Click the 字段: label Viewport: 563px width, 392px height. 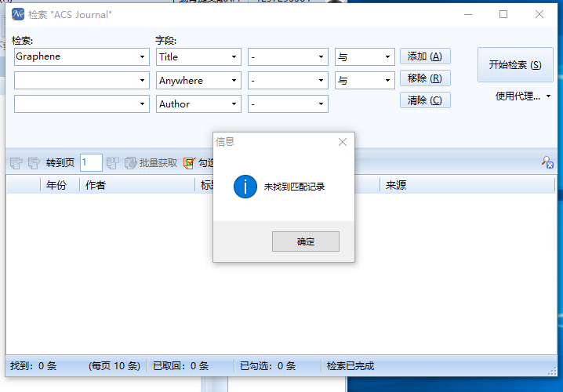[x=165, y=41]
